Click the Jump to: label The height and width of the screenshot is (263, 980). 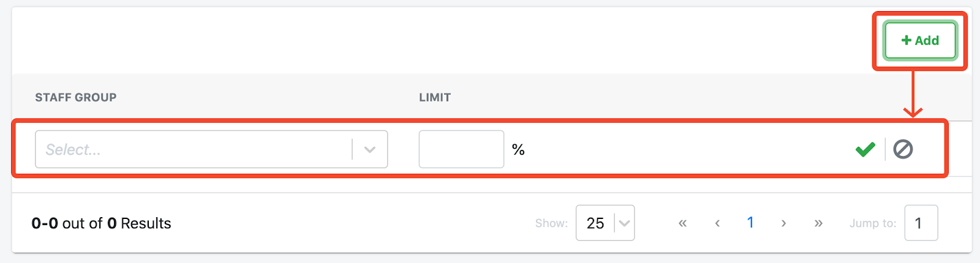(x=872, y=223)
